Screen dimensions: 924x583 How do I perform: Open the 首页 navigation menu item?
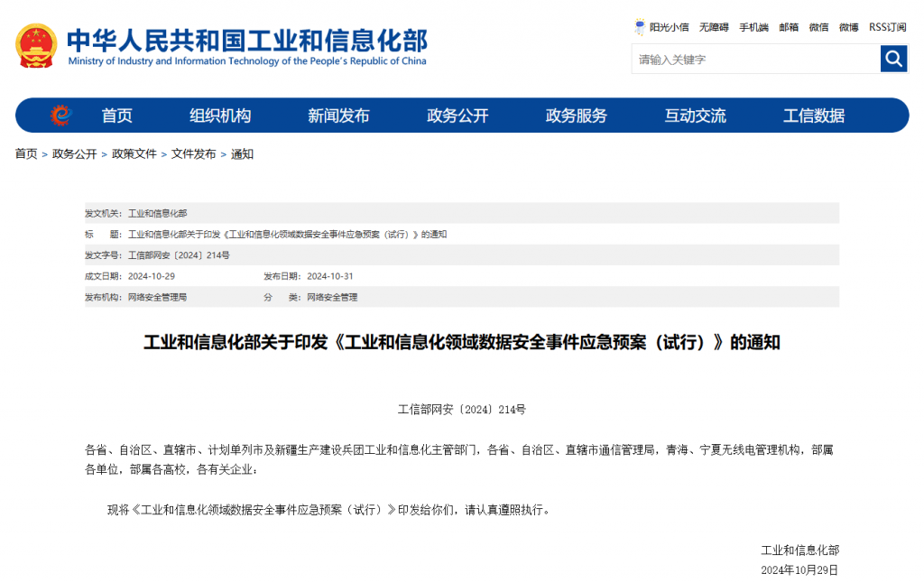tap(116, 116)
